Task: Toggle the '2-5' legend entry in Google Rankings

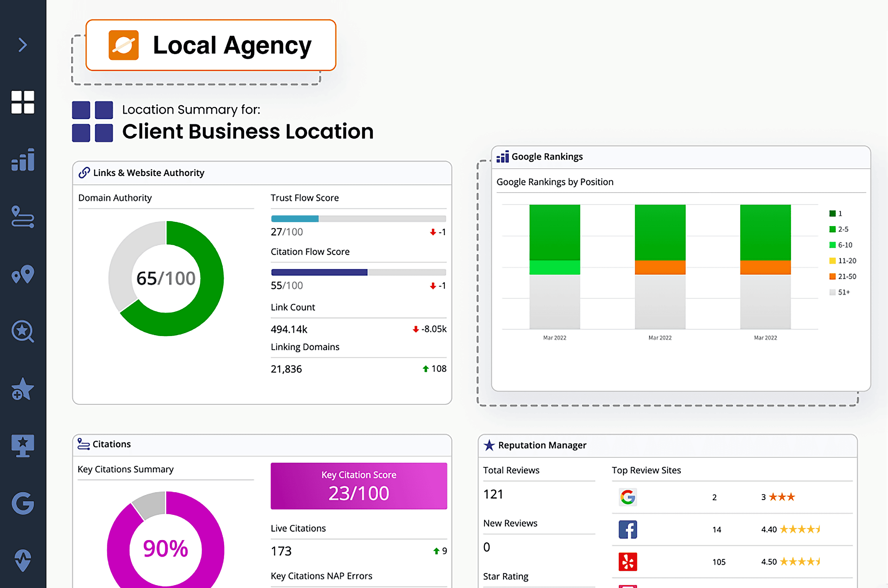Action: (841, 229)
